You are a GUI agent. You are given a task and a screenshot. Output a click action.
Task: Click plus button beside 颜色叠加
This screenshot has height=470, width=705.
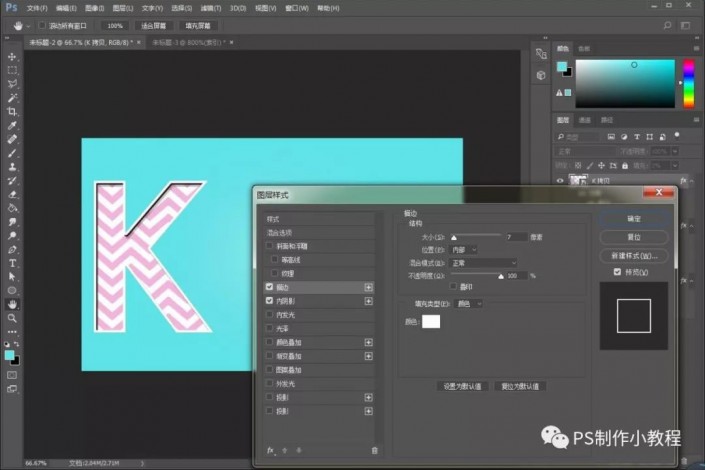pyautogui.click(x=368, y=342)
